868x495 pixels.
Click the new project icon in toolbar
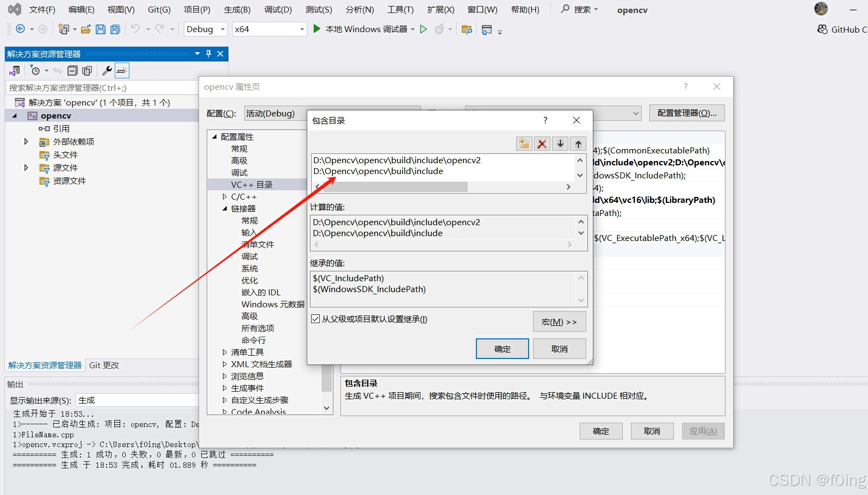[64, 29]
